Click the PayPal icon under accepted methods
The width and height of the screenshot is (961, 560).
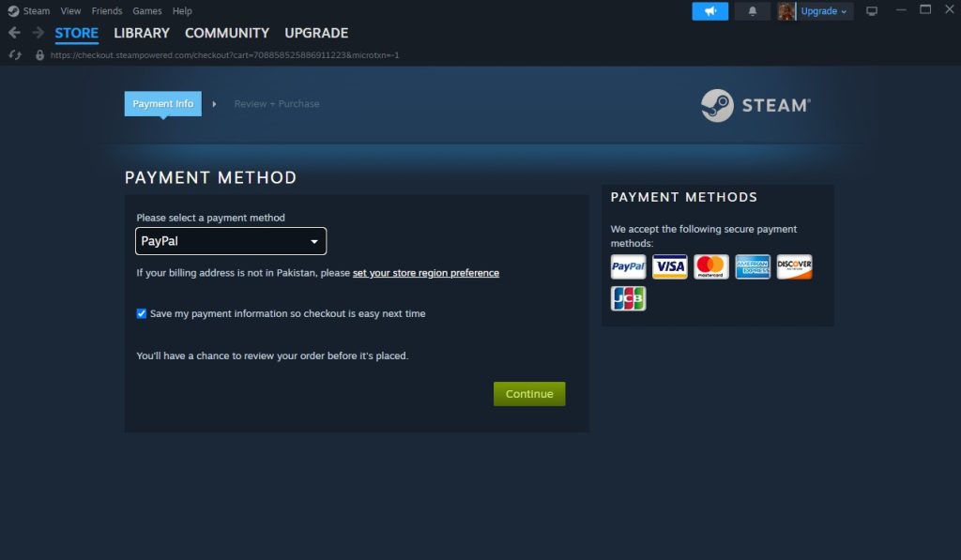(628, 266)
